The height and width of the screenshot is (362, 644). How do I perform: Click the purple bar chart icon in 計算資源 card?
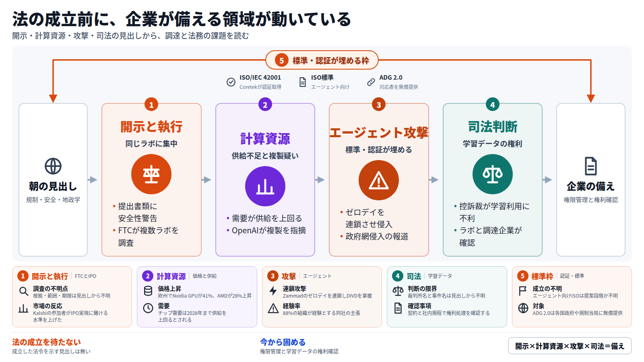tap(265, 186)
